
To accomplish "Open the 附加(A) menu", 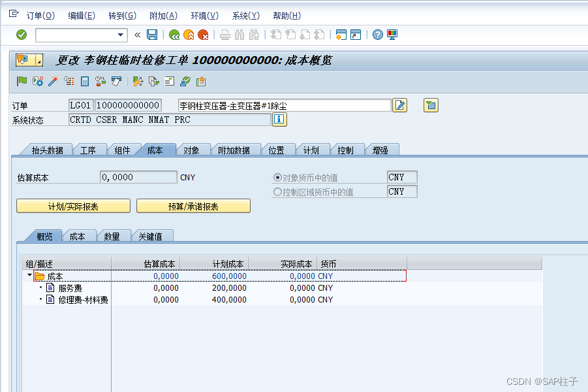I will 164,16.
